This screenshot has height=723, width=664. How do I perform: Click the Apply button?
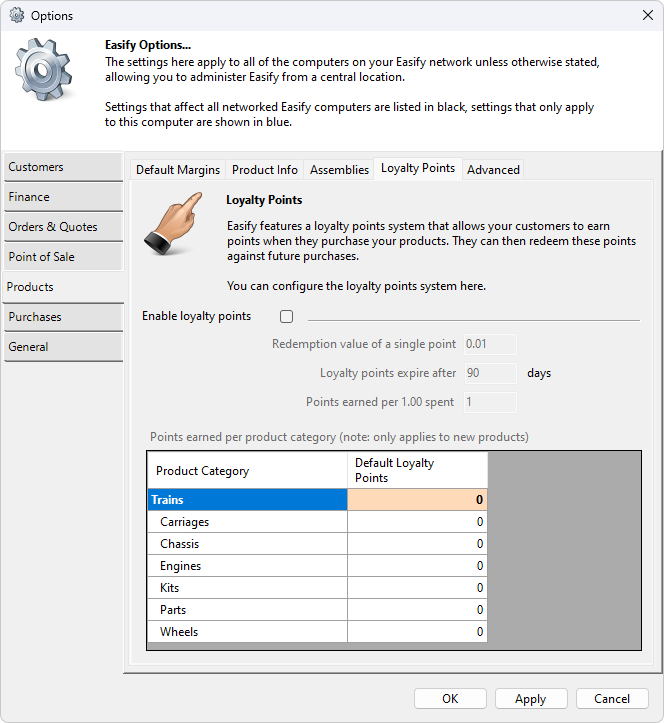coord(530,699)
